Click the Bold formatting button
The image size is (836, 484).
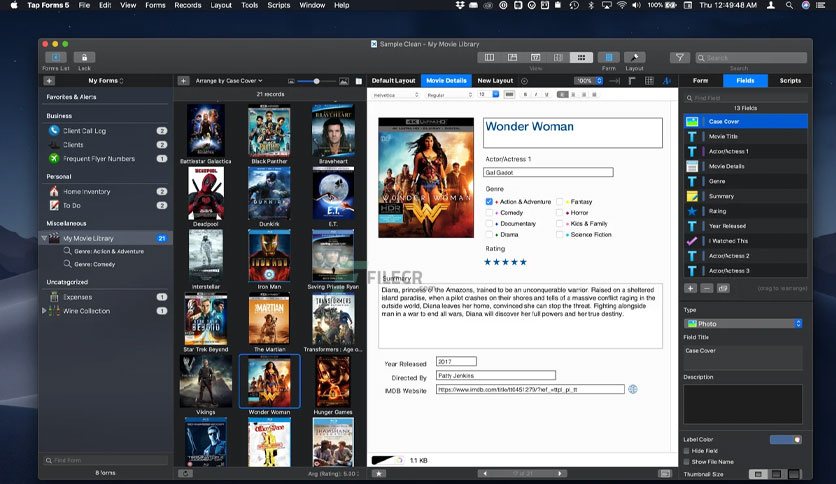[525, 94]
